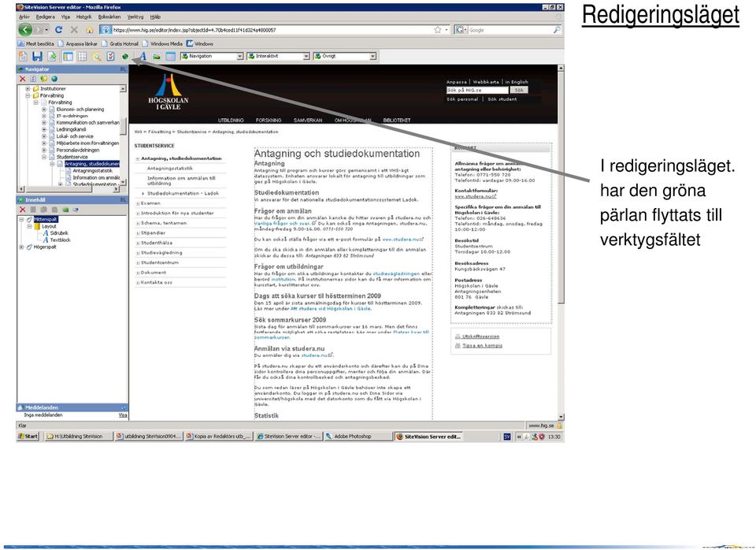This screenshot has width=756, height=550.
Task: Open the Navigation dropdown
Action: [x=212, y=57]
